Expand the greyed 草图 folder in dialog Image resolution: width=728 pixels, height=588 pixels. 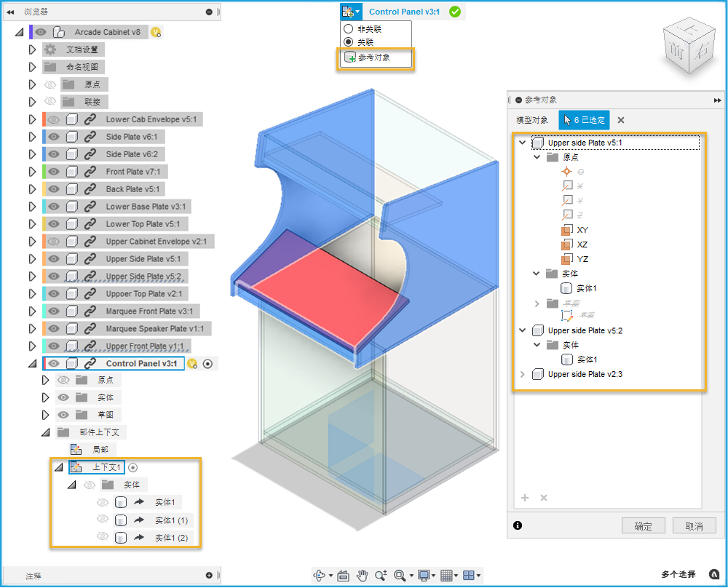(x=537, y=303)
